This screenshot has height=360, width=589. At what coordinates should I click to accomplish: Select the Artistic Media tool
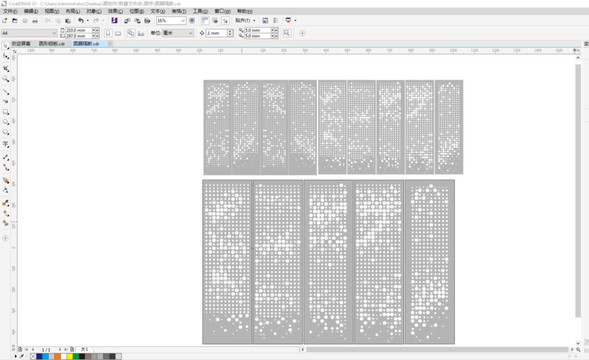pyautogui.click(x=6, y=101)
